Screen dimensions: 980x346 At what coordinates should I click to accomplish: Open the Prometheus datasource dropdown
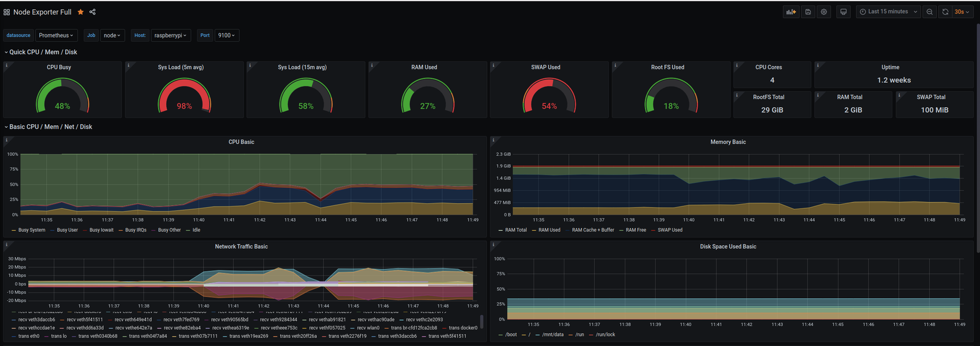click(x=56, y=35)
